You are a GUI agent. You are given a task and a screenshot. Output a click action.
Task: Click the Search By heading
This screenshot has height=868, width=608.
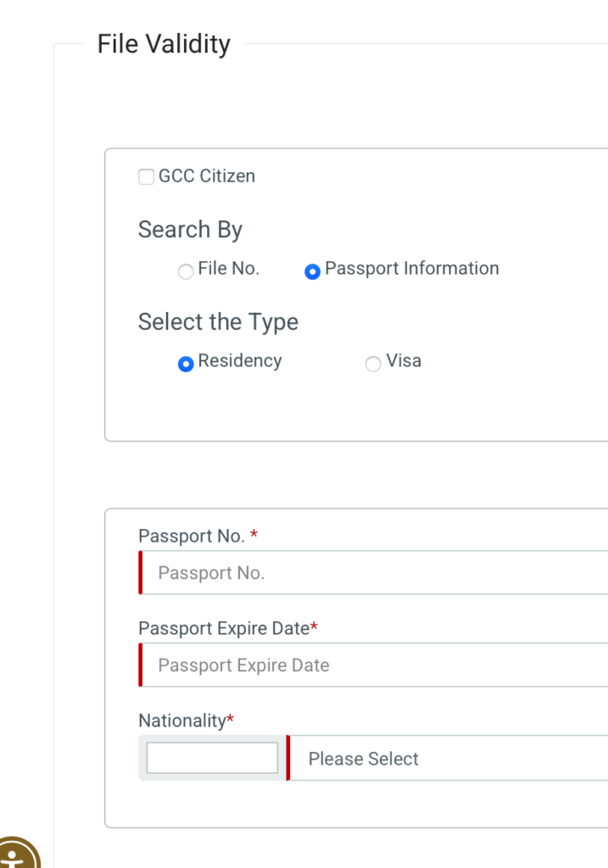click(x=190, y=230)
